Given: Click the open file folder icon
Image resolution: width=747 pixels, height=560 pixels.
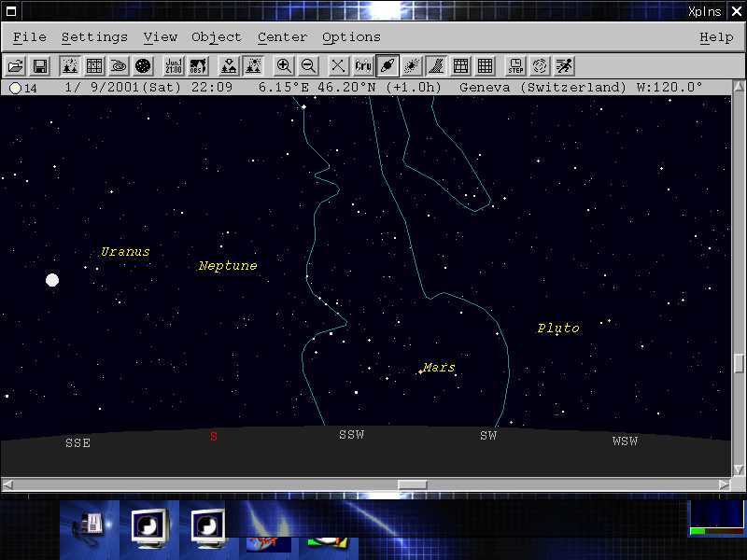Looking at the screenshot, I should [x=15, y=66].
